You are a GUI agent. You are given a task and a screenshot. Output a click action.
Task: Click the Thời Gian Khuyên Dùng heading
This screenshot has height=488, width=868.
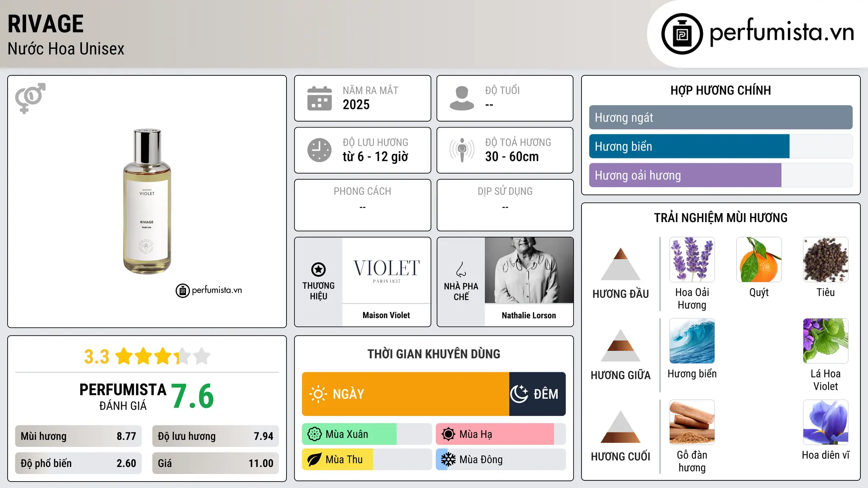(x=434, y=354)
